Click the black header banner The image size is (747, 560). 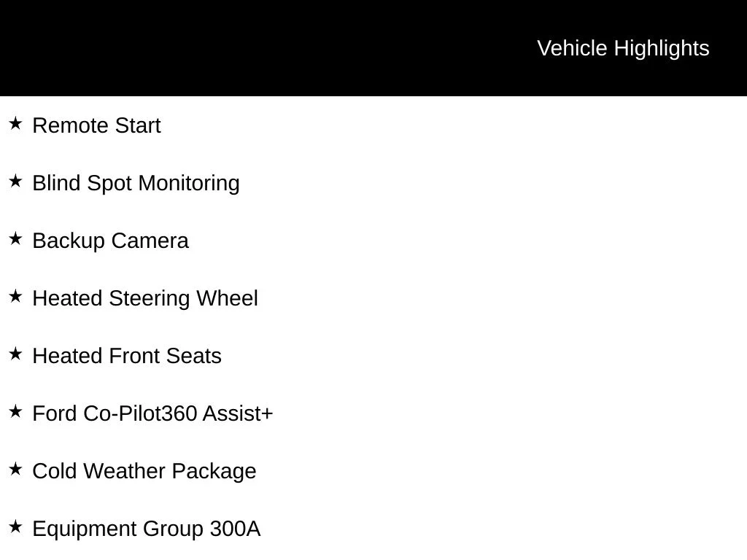[x=373, y=48]
